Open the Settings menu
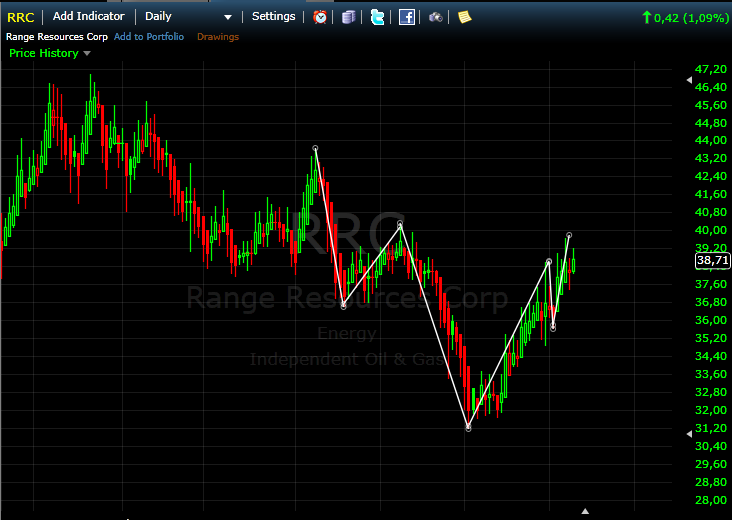Image resolution: width=732 pixels, height=520 pixels. pyautogui.click(x=273, y=17)
